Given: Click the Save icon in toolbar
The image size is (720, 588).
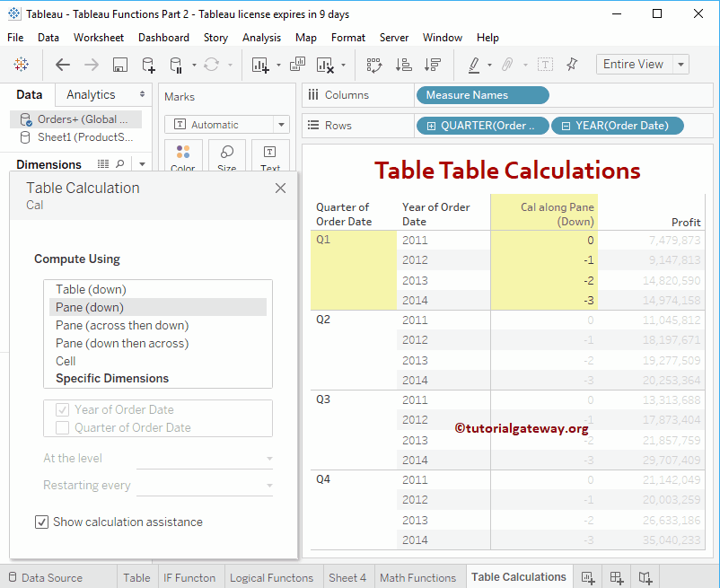Looking at the screenshot, I should click(x=119, y=65).
